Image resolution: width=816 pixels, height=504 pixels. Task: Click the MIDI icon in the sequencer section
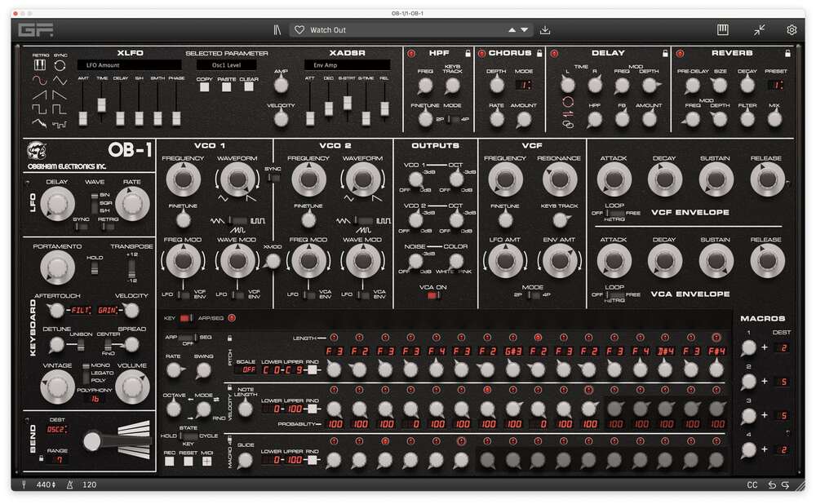click(x=206, y=461)
